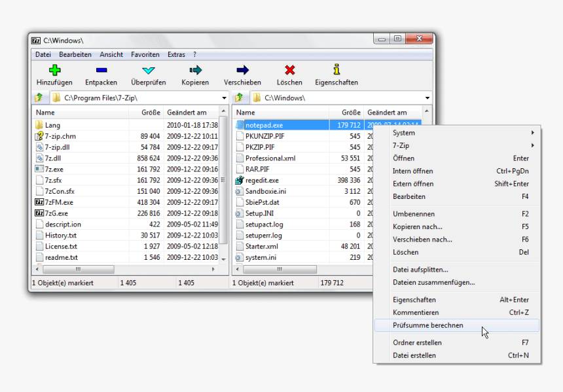Click the Eigenschaften info icon

[336, 69]
